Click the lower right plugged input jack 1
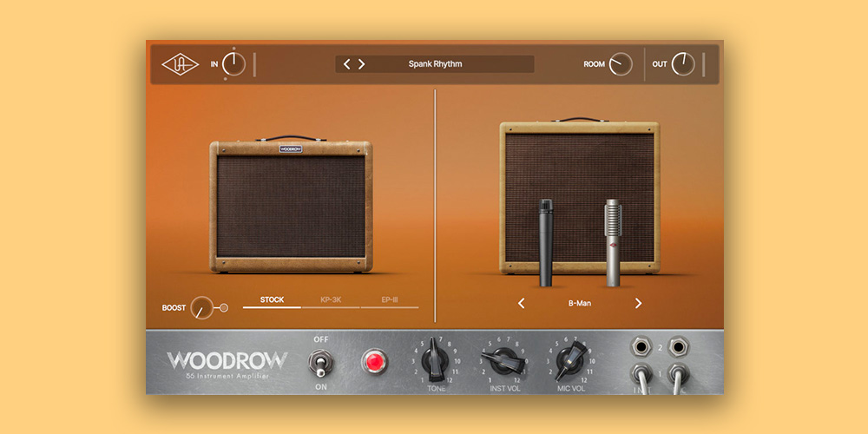868x434 pixels. [678, 375]
